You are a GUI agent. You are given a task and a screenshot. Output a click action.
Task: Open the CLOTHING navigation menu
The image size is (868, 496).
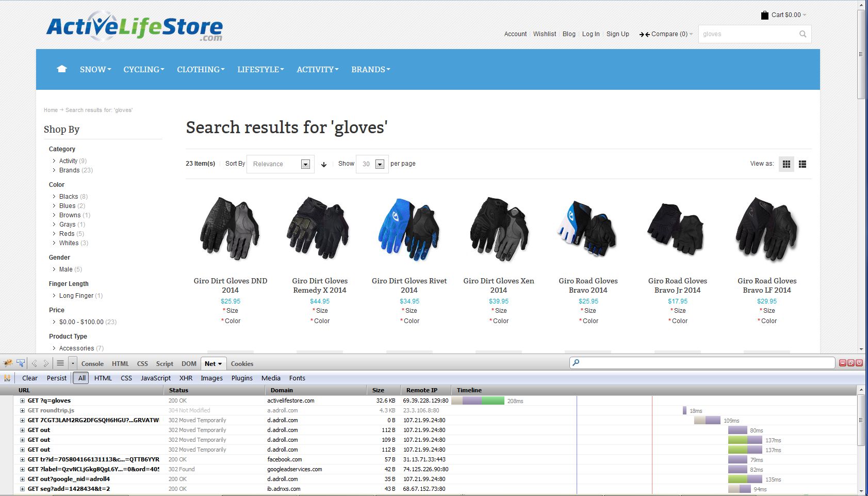tap(201, 69)
